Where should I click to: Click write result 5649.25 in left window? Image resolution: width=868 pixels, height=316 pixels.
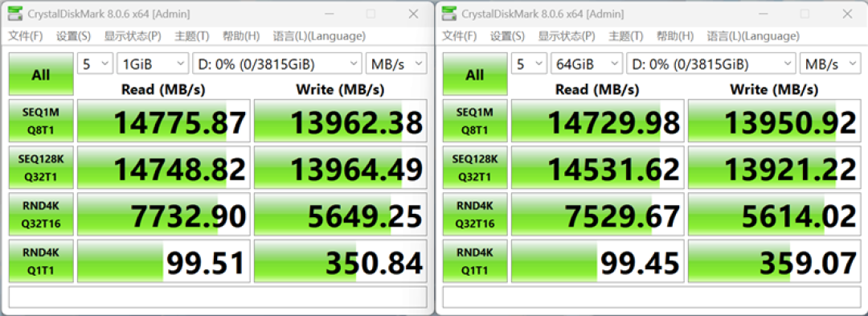pyautogui.click(x=341, y=214)
